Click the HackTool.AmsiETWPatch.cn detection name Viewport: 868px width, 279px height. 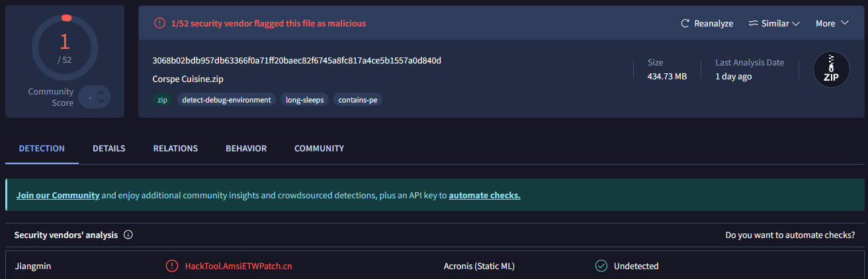point(239,266)
